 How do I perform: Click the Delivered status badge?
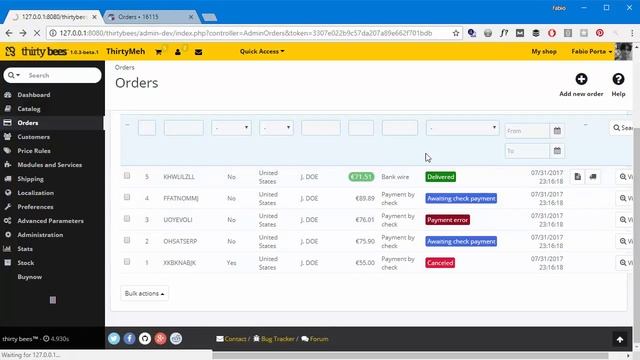click(x=440, y=177)
